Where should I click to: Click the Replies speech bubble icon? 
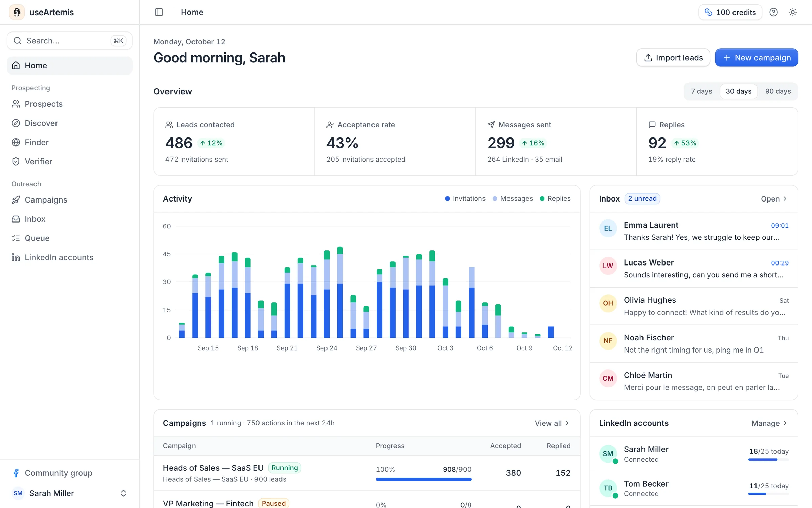[652, 125]
